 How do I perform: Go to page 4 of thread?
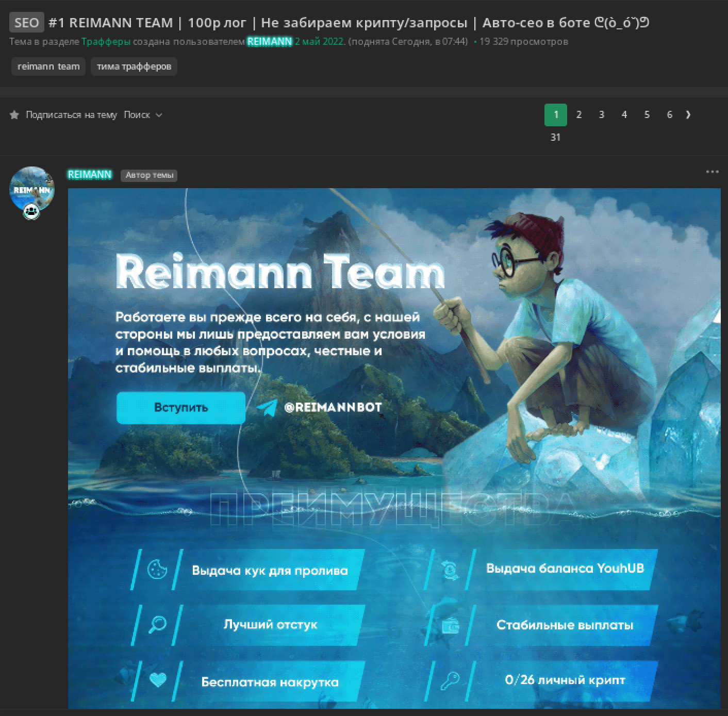tap(624, 115)
